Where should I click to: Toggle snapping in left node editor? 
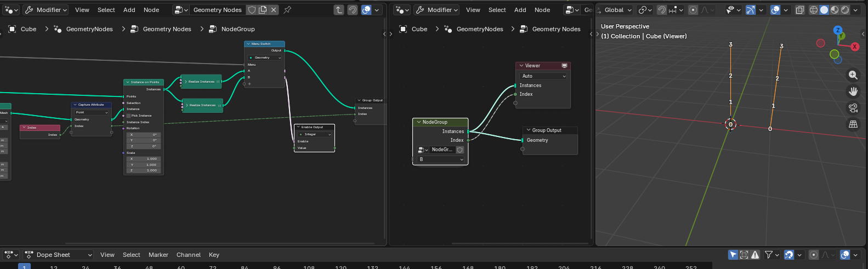353,10
